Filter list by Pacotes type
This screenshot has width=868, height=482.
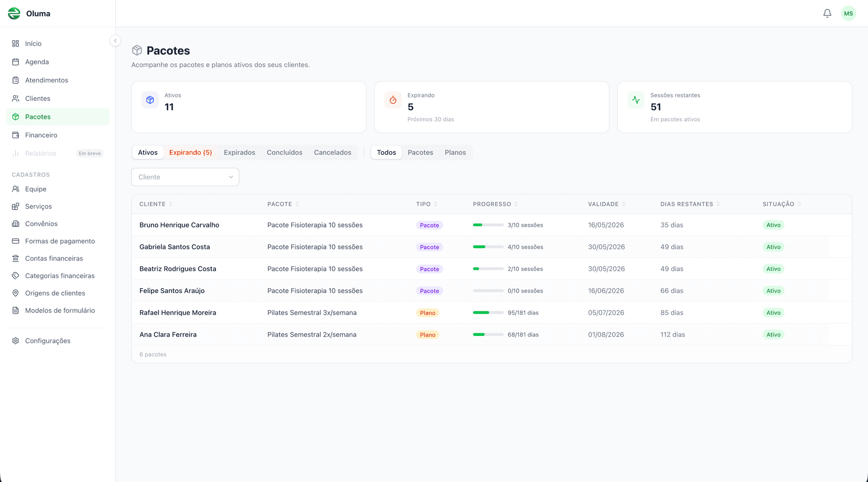420,152
